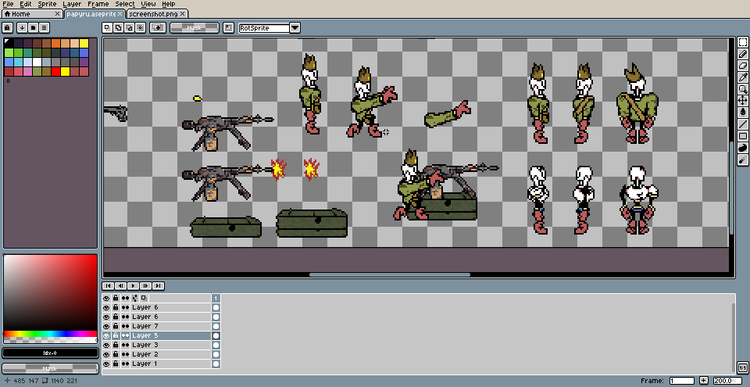Viewport: 750px width, 387px height.
Task: Open the Frame menu
Action: click(98, 4)
